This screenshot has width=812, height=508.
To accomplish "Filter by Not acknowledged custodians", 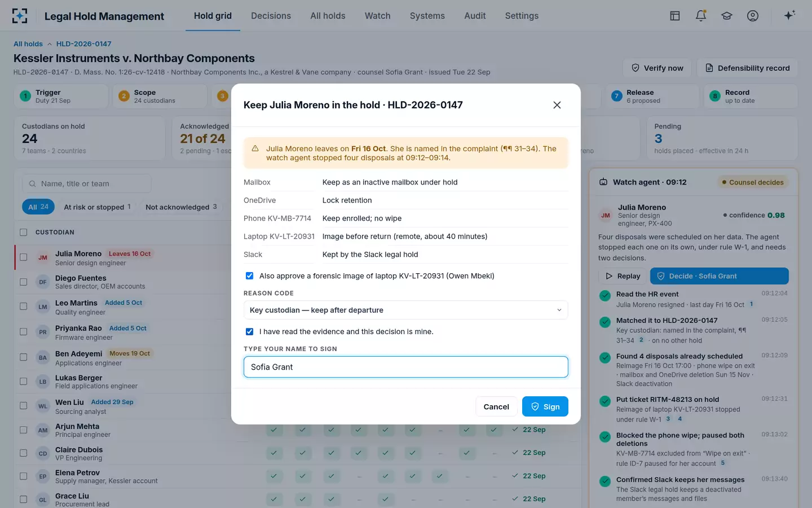I will coord(181,207).
